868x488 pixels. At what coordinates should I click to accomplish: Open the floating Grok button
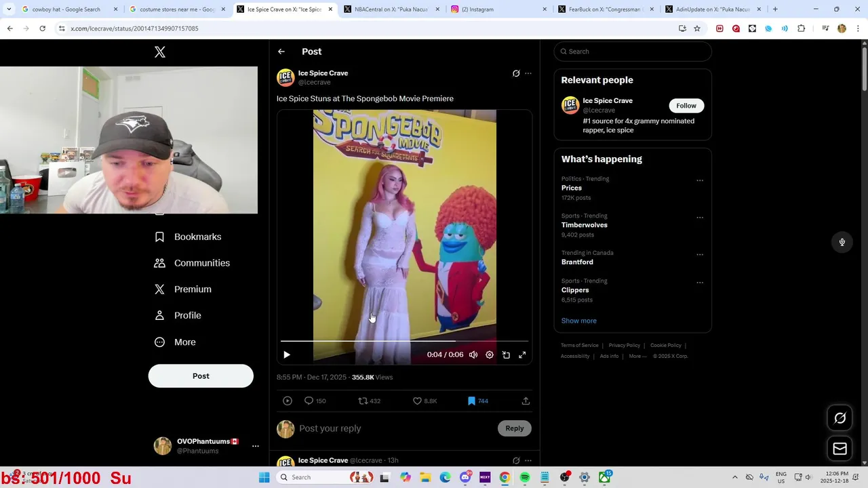[840, 418]
